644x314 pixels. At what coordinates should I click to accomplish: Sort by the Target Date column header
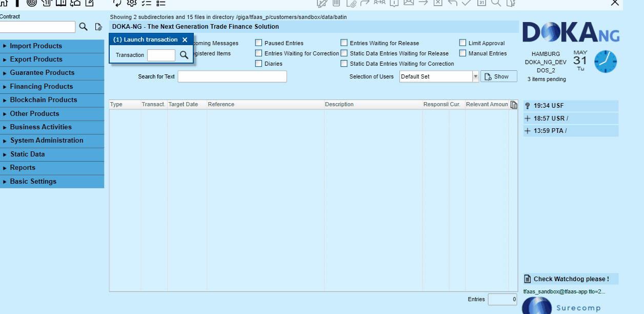[187, 105]
